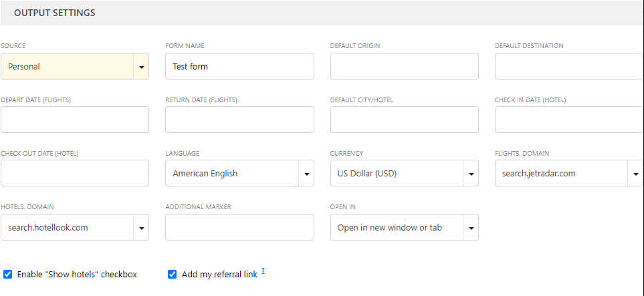644x296 pixels.
Task: Click the American English language selection box
Action: coord(231,174)
